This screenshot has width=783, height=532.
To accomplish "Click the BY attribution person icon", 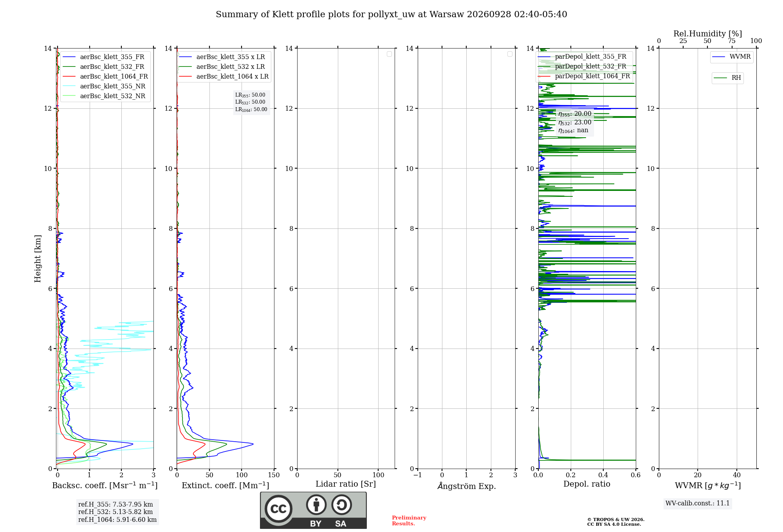I will 316,505.
